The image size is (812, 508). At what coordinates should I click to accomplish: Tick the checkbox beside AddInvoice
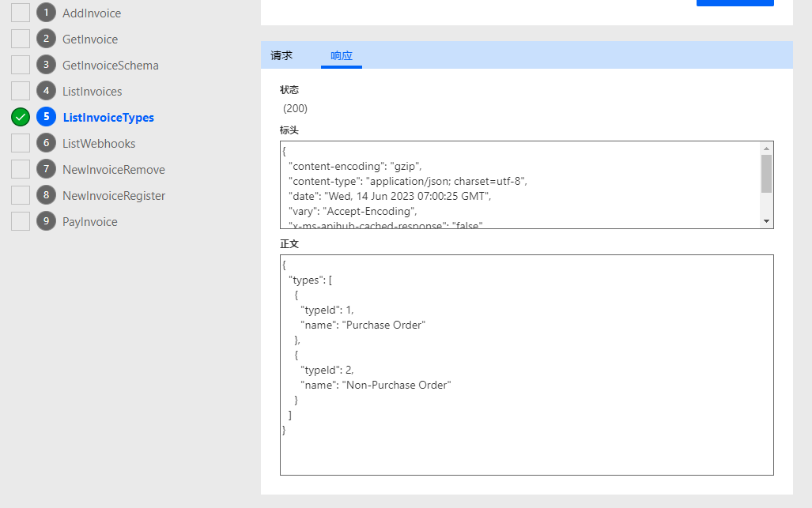[x=21, y=13]
